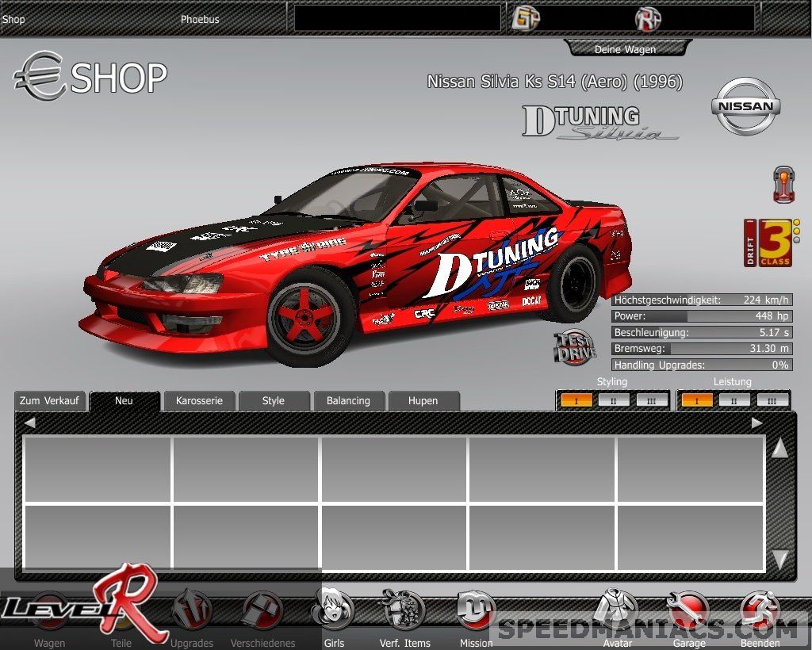This screenshot has width=812, height=650.
Task: Click the Bremsweg stat bar
Action: pyautogui.click(x=702, y=348)
